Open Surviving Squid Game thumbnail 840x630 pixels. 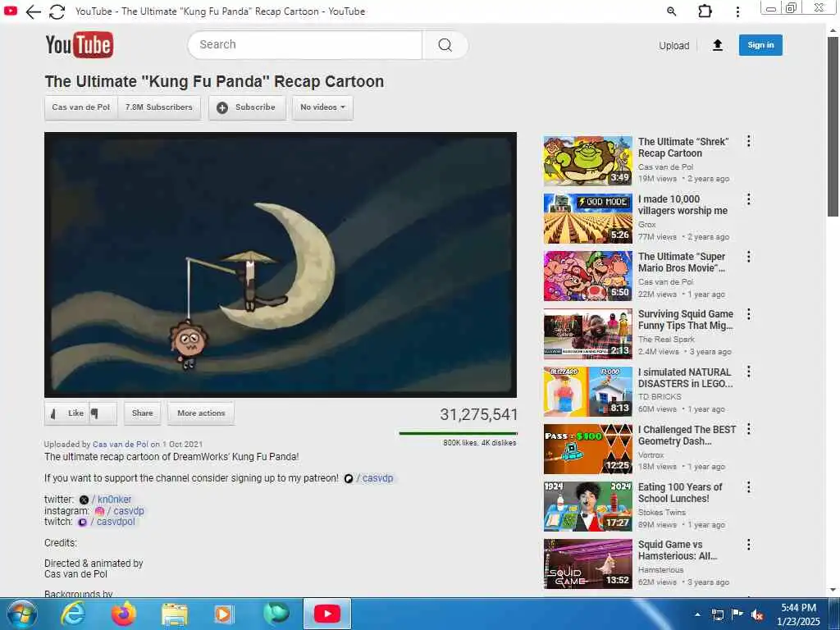[x=587, y=334]
